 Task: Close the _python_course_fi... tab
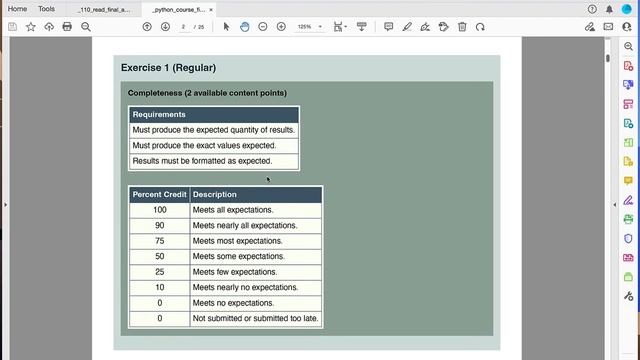coord(211,9)
